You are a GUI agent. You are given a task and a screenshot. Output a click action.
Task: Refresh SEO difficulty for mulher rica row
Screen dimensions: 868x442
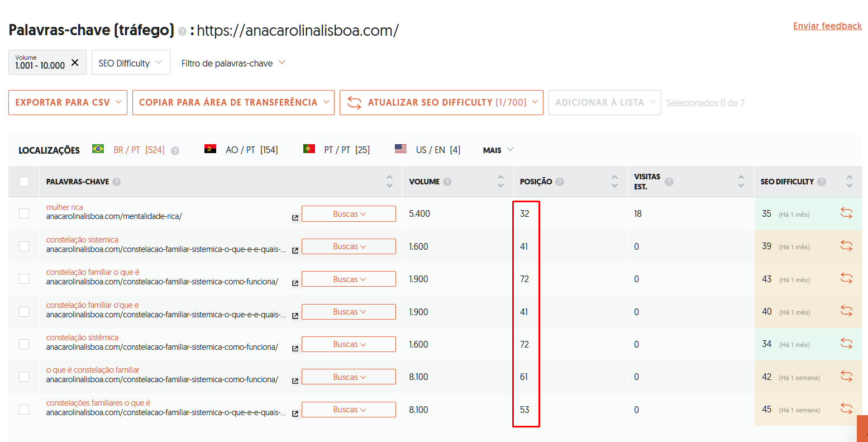(x=846, y=213)
